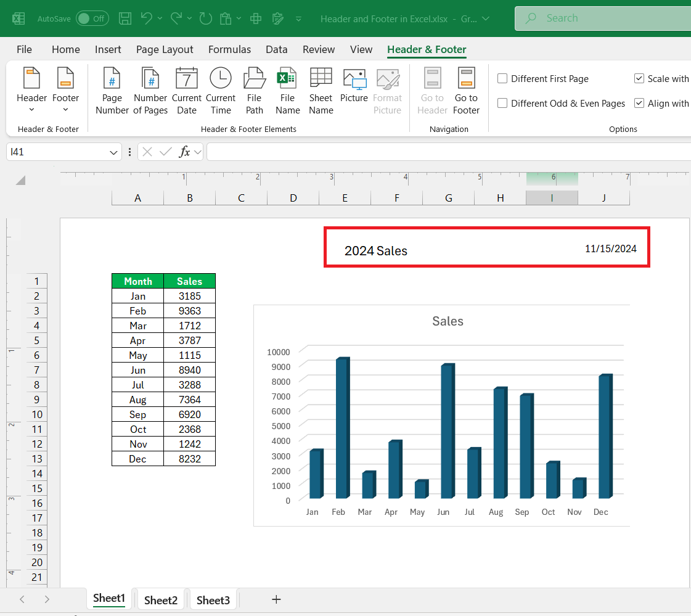The width and height of the screenshot is (691, 616).
Task: Switch to Sheet3 tab
Action: (x=213, y=600)
